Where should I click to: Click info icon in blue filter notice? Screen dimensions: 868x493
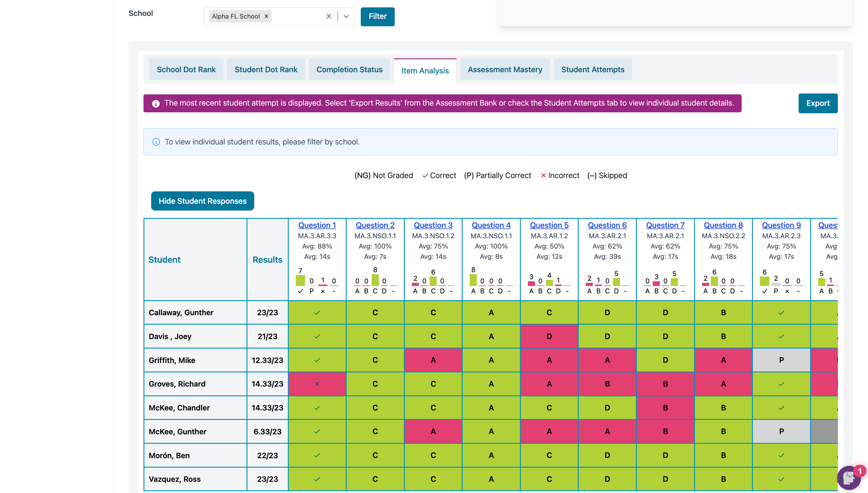click(x=156, y=142)
